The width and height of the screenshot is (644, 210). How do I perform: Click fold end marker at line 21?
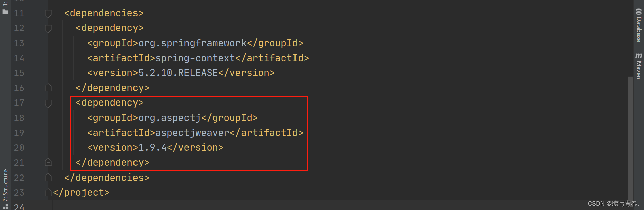coord(48,162)
